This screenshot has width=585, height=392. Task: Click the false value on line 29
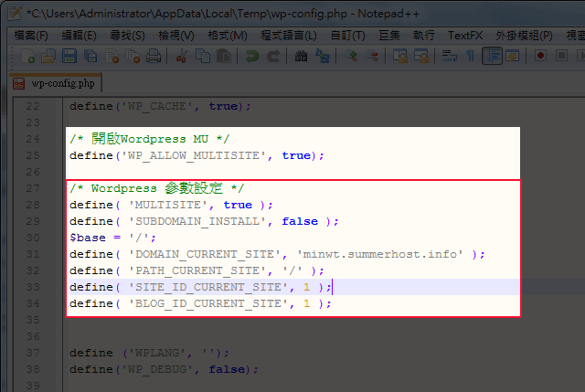pyautogui.click(x=300, y=221)
